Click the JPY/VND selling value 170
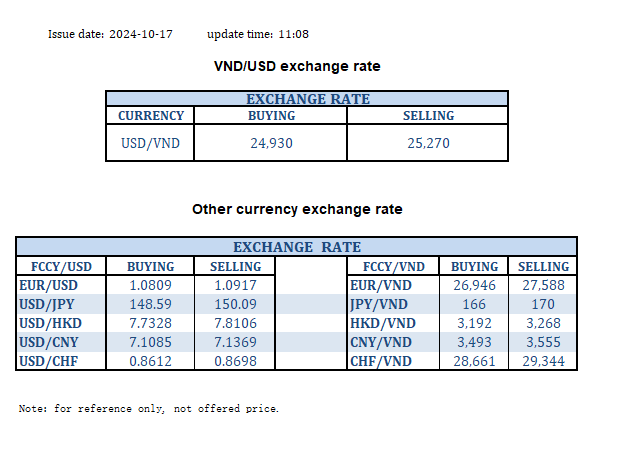The width and height of the screenshot is (631, 466). pos(543,304)
